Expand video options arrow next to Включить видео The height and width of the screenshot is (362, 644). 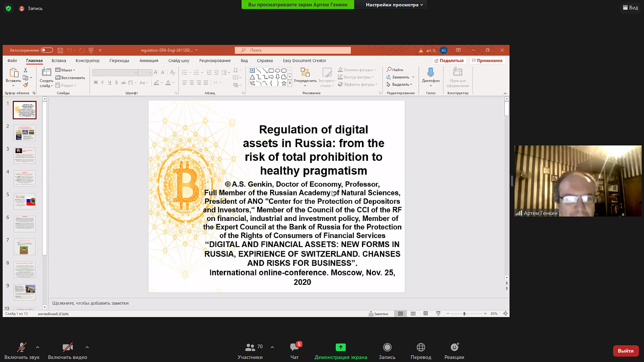pos(87,347)
